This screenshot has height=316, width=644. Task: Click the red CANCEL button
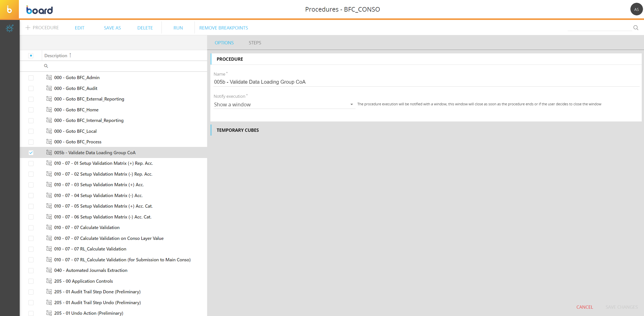585,307
